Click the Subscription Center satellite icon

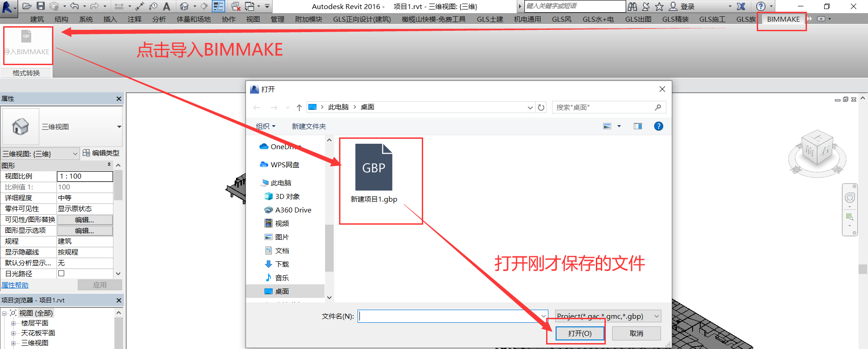(x=646, y=6)
